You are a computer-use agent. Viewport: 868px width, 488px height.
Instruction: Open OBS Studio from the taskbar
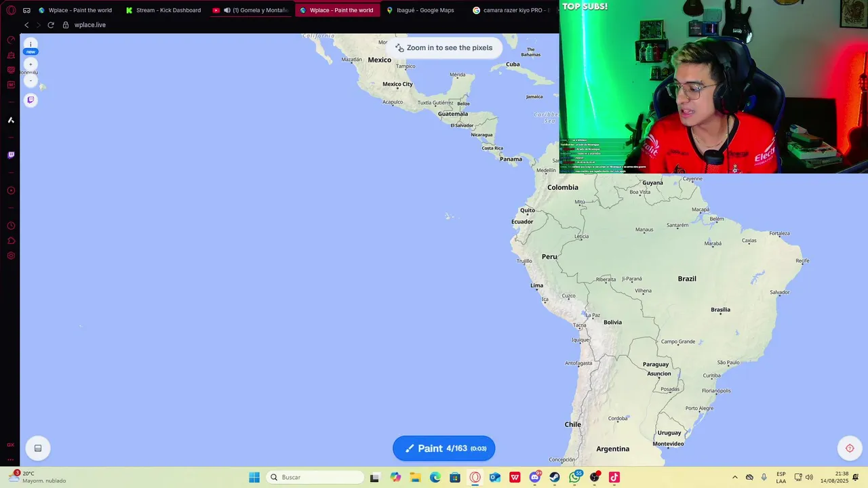tap(595, 477)
